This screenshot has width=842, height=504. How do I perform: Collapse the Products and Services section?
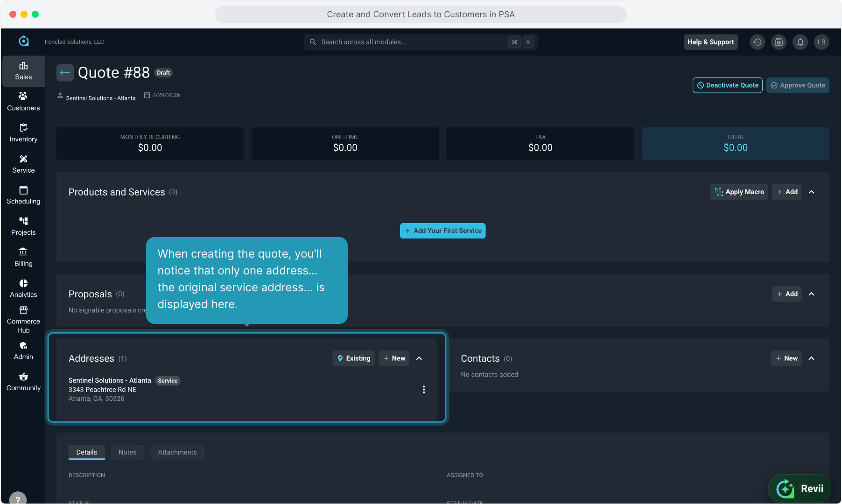coord(812,192)
